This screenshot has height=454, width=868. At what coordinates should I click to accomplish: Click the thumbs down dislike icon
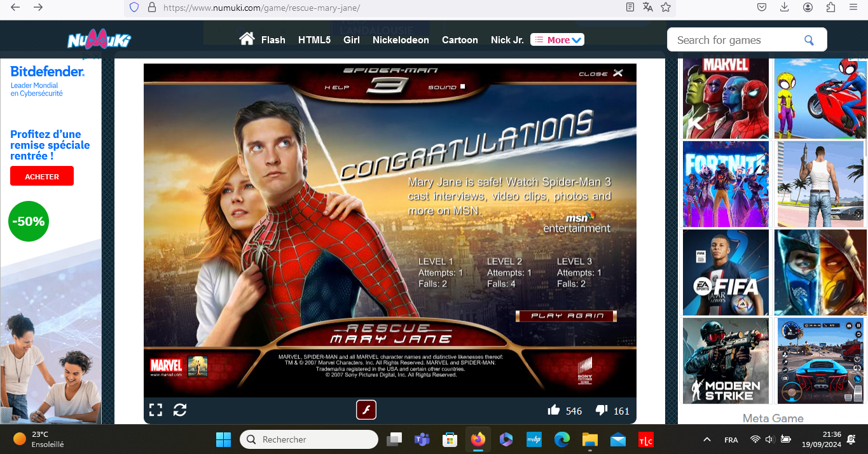(602, 411)
